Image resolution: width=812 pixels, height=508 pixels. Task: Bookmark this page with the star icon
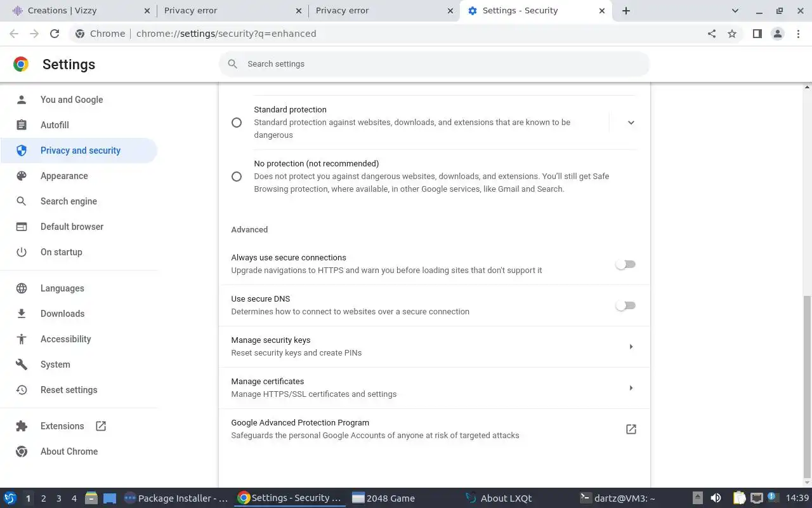point(732,34)
